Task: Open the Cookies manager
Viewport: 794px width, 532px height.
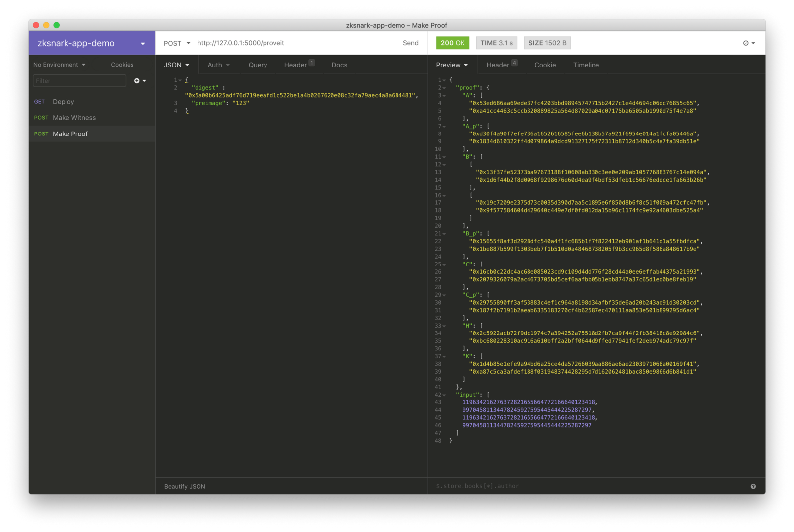Action: pos(122,65)
